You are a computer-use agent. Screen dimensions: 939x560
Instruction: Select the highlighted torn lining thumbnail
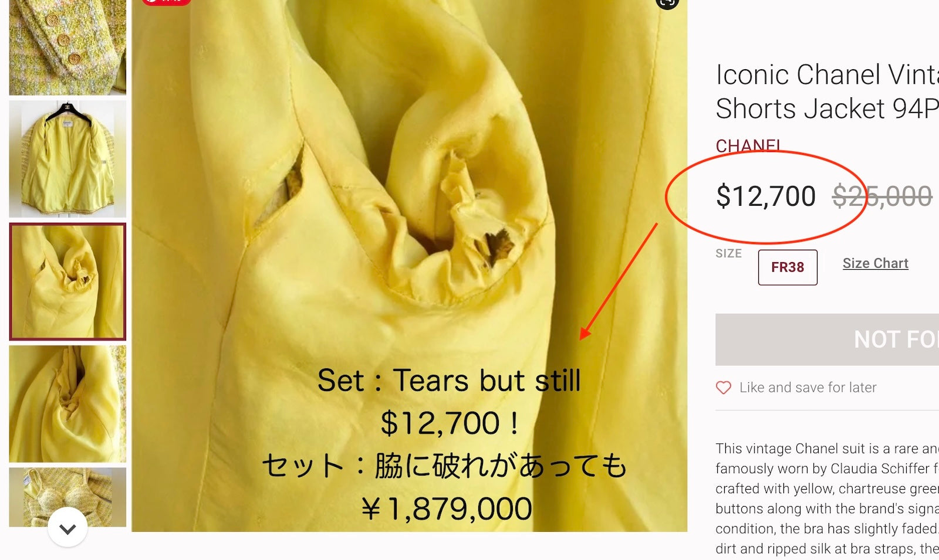pos(67,281)
